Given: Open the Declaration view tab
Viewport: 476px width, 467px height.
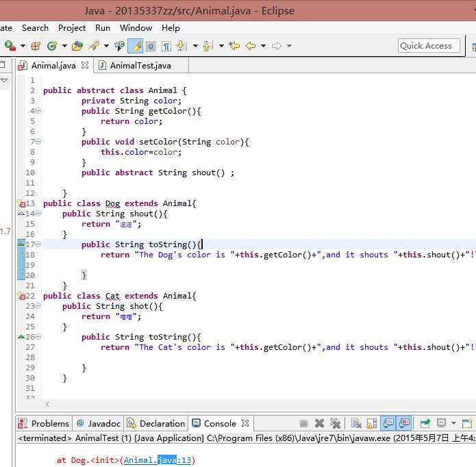Looking at the screenshot, I should (155, 423).
